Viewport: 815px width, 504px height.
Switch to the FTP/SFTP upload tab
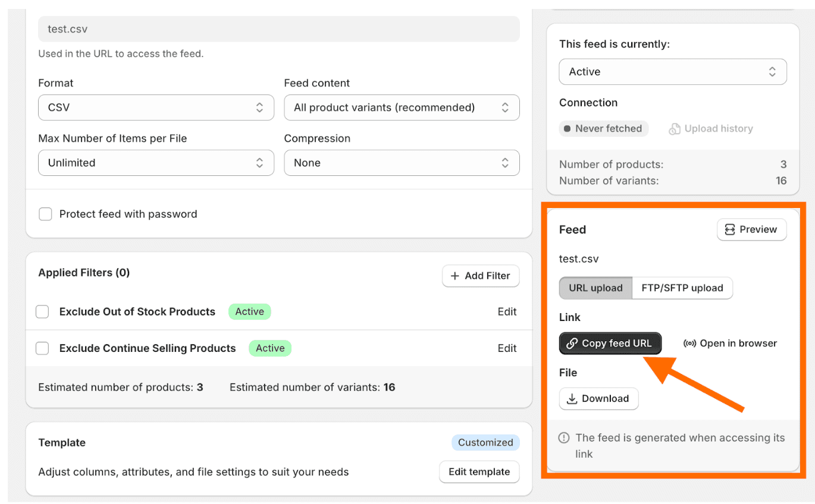pos(682,288)
